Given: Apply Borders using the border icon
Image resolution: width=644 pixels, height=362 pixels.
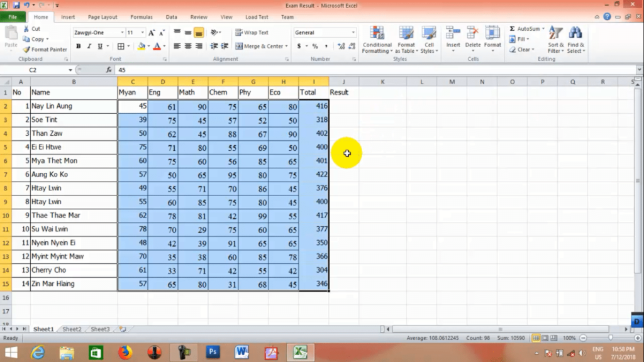Looking at the screenshot, I should tap(121, 47).
